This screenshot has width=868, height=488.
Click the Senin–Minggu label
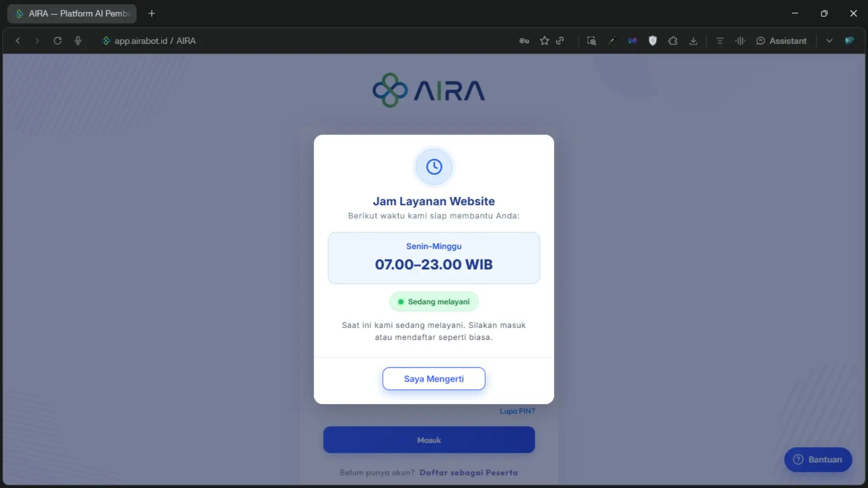[434, 246]
